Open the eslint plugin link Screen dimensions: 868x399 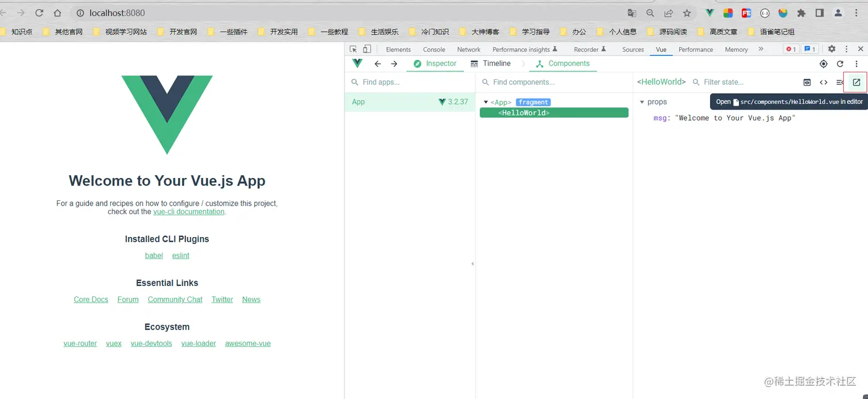coord(180,255)
